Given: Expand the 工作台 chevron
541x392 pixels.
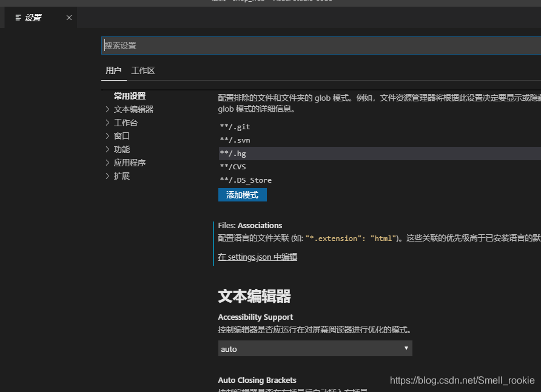Looking at the screenshot, I should 107,123.
